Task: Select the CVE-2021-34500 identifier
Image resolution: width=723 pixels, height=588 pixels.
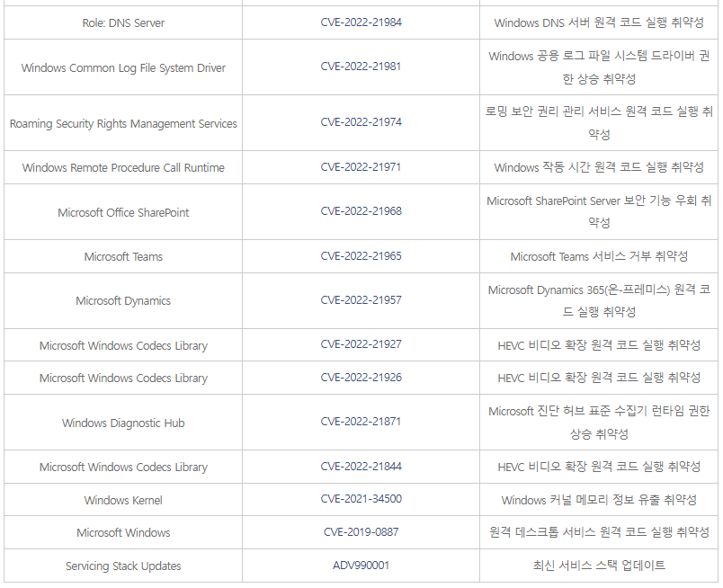Action: point(361,500)
